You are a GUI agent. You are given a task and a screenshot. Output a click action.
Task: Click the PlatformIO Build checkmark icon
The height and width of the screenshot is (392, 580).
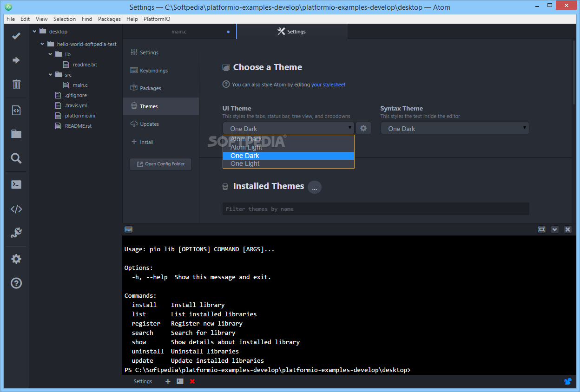click(16, 36)
